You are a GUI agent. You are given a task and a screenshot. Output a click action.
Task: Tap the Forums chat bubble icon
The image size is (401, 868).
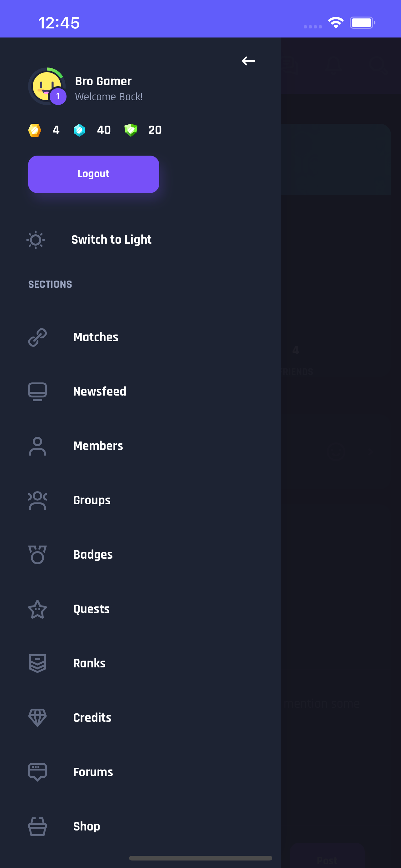[37, 772]
